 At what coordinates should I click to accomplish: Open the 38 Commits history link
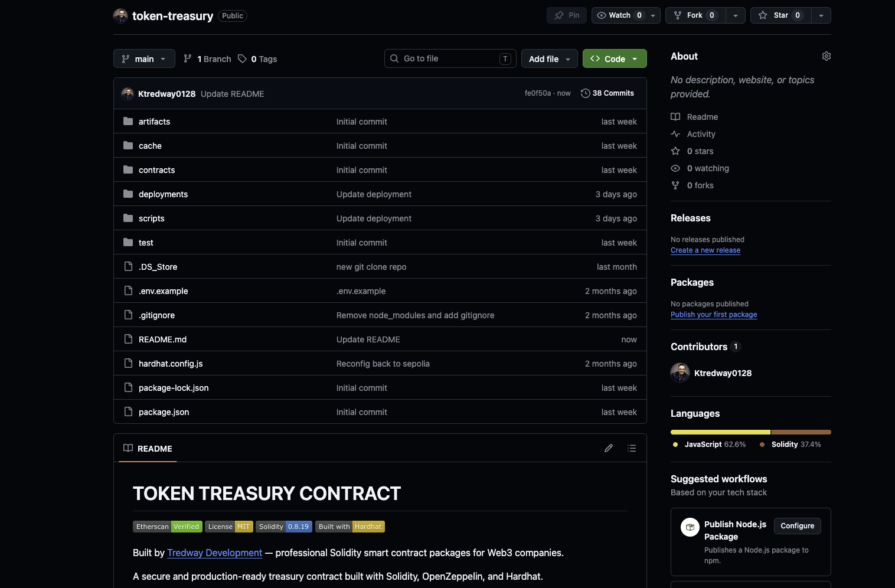click(x=607, y=93)
